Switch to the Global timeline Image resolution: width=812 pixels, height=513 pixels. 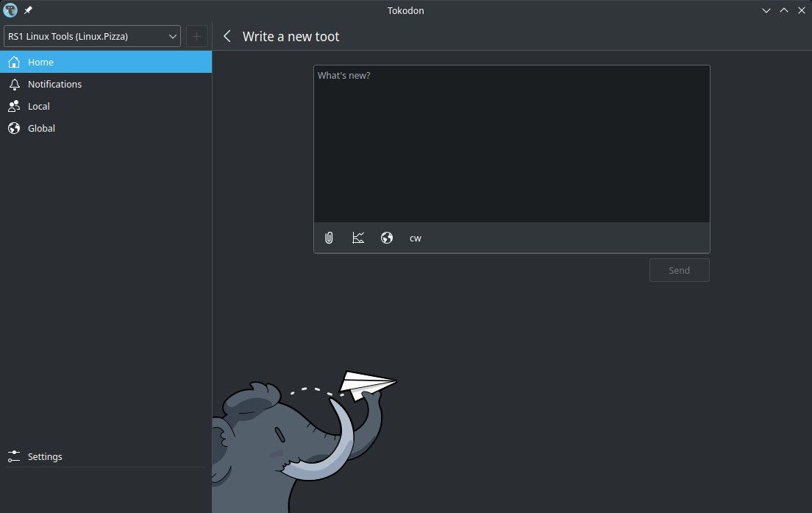pyautogui.click(x=106, y=129)
